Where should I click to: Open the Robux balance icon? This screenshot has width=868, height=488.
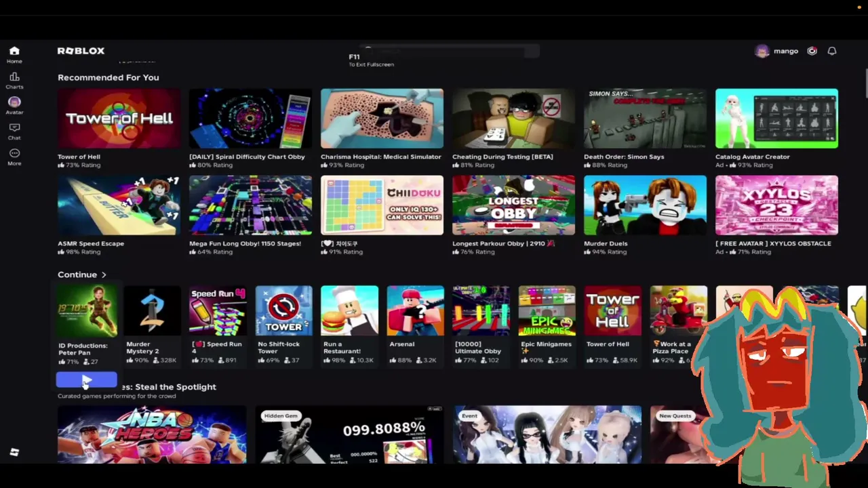[x=812, y=51]
